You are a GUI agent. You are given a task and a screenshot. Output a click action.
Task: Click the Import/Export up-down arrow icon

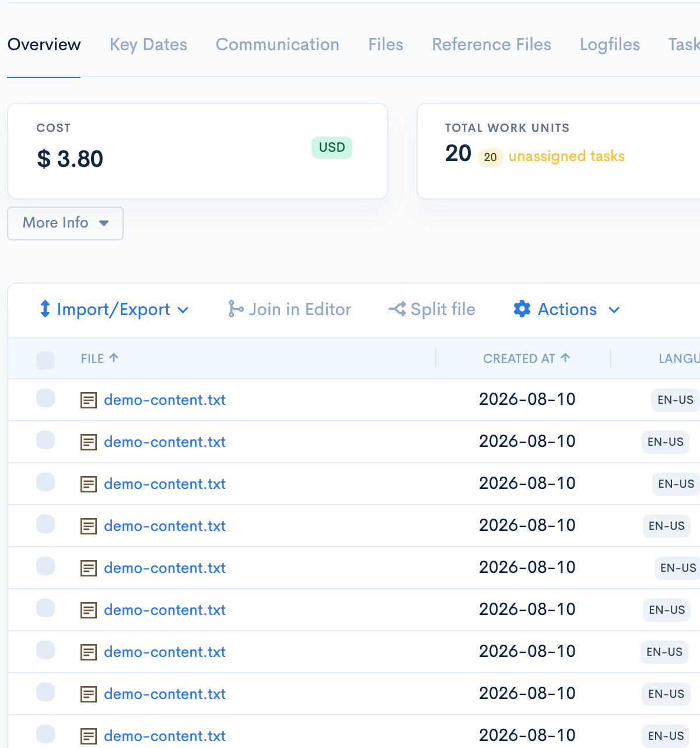45,309
